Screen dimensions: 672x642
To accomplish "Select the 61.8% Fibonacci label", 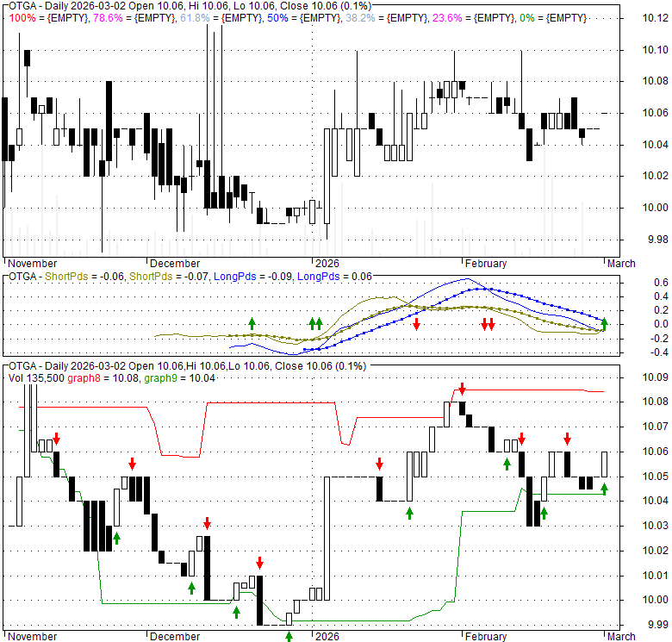I will [195, 18].
